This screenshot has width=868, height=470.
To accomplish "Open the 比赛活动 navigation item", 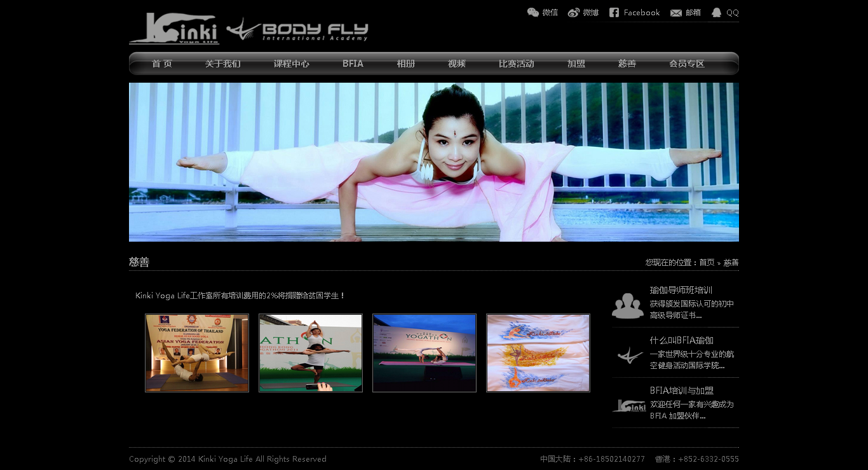I will 516,64.
